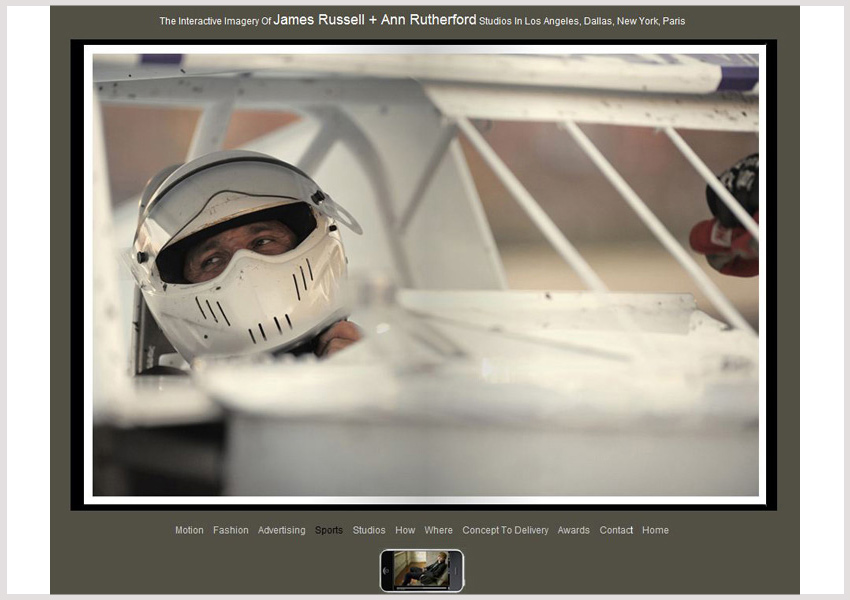Open the Where page link
This screenshot has width=850, height=600.
[439, 530]
